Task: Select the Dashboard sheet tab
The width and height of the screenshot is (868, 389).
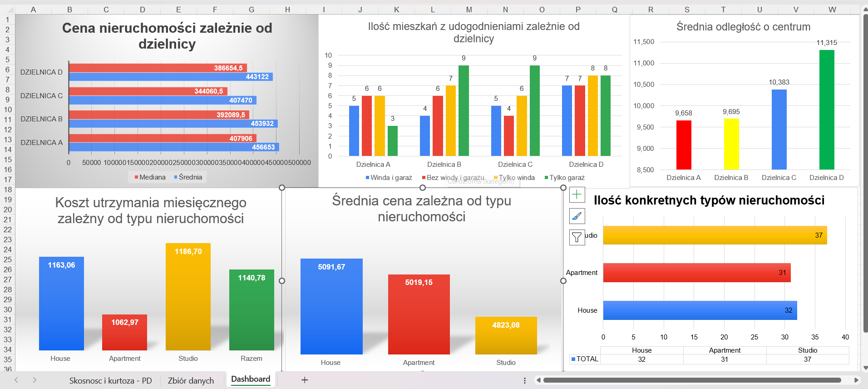Action: coord(251,379)
